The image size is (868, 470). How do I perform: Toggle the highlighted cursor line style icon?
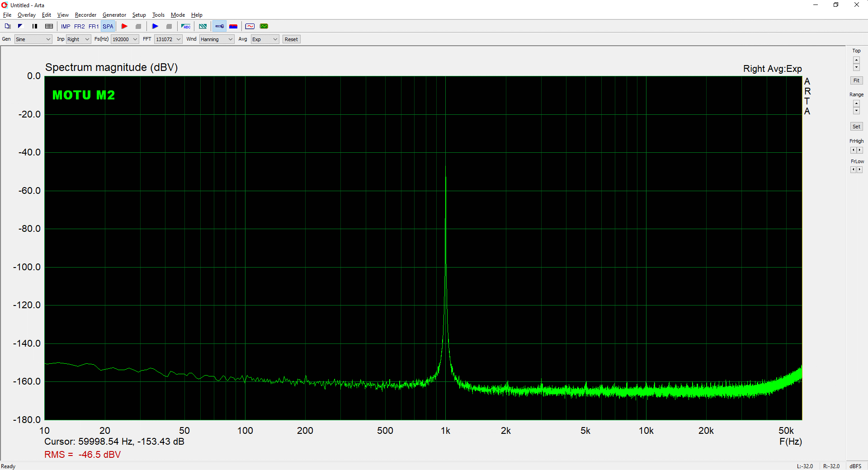click(x=220, y=26)
